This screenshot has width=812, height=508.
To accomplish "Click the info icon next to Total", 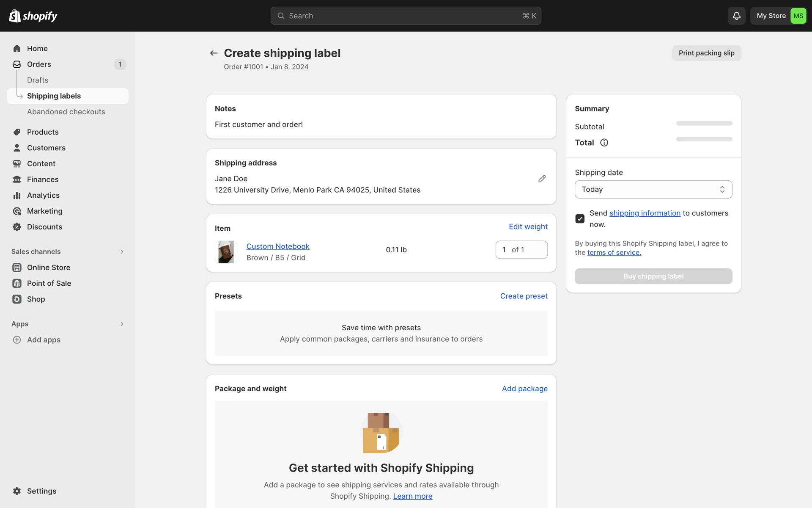I will tap(604, 143).
